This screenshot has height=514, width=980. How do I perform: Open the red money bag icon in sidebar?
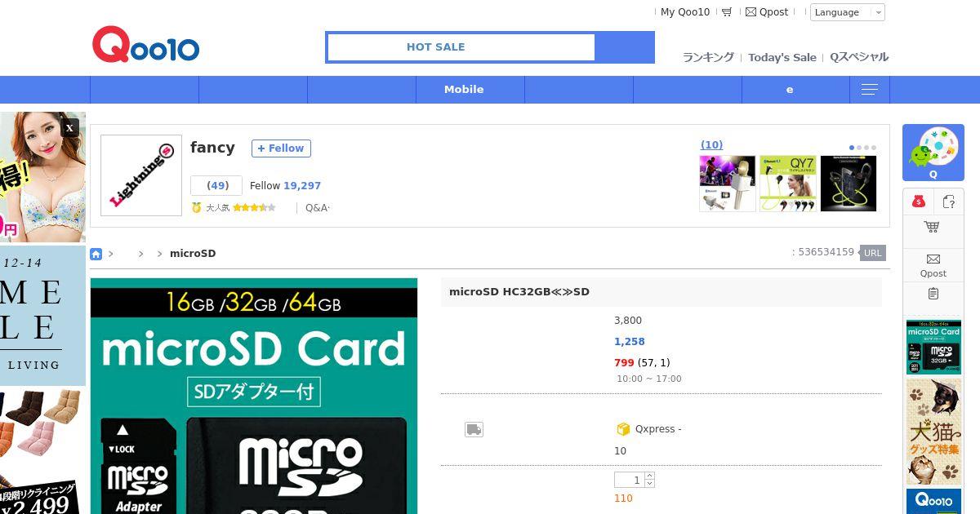(919, 202)
